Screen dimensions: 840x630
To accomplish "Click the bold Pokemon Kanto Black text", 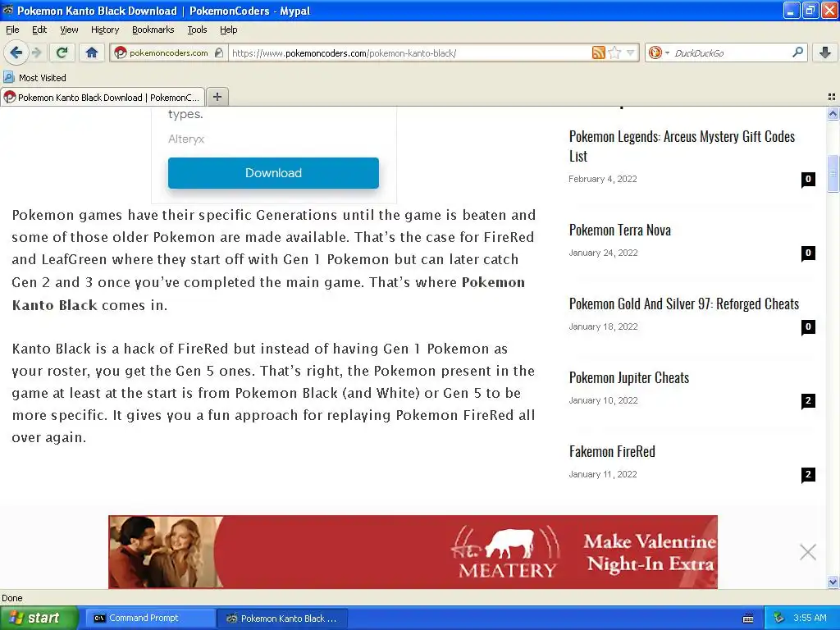I will coord(268,294).
